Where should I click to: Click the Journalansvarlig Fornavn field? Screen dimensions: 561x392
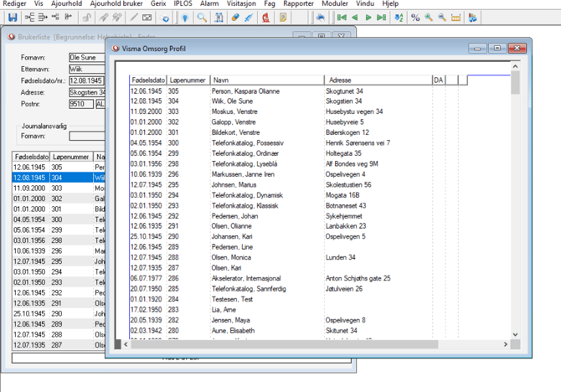(87, 136)
